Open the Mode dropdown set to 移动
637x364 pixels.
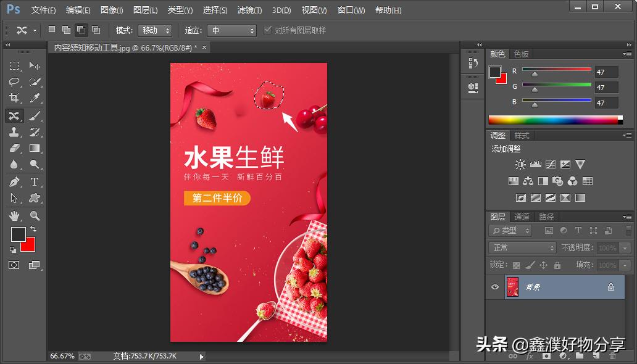(154, 30)
